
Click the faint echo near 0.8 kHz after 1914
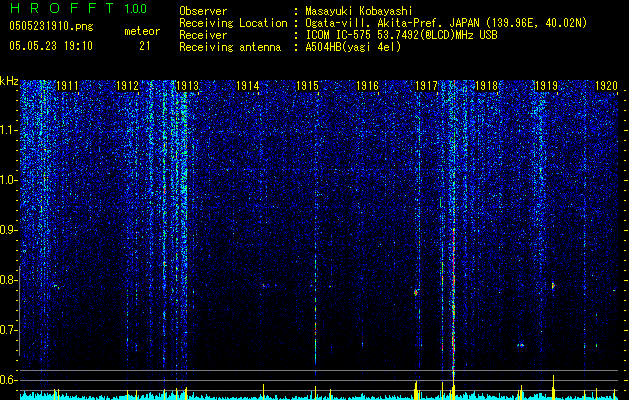coord(265,286)
